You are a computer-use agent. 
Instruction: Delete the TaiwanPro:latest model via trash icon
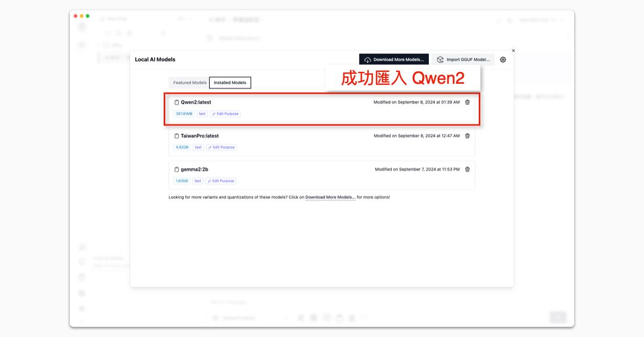(467, 136)
